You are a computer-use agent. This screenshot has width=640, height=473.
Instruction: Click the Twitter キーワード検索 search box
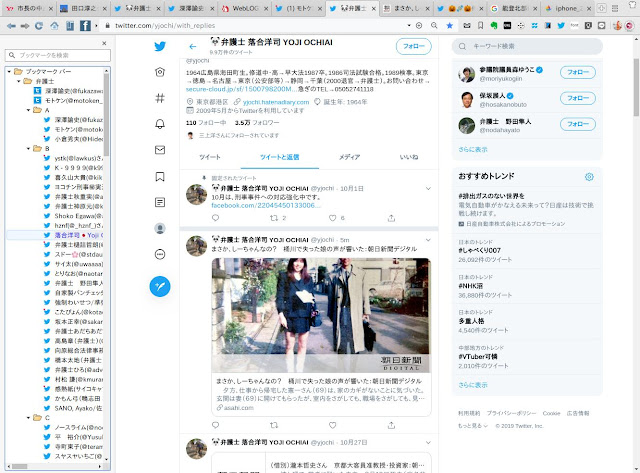pyautogui.click(x=527, y=47)
